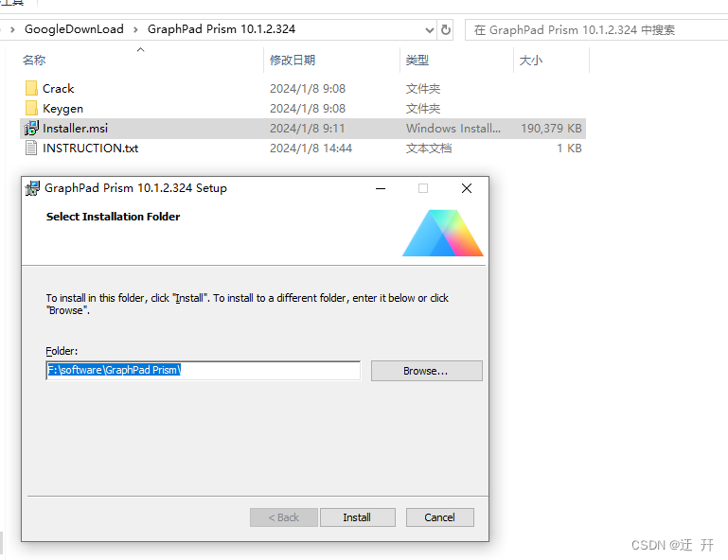Click the 1 KB size cell

569,148
